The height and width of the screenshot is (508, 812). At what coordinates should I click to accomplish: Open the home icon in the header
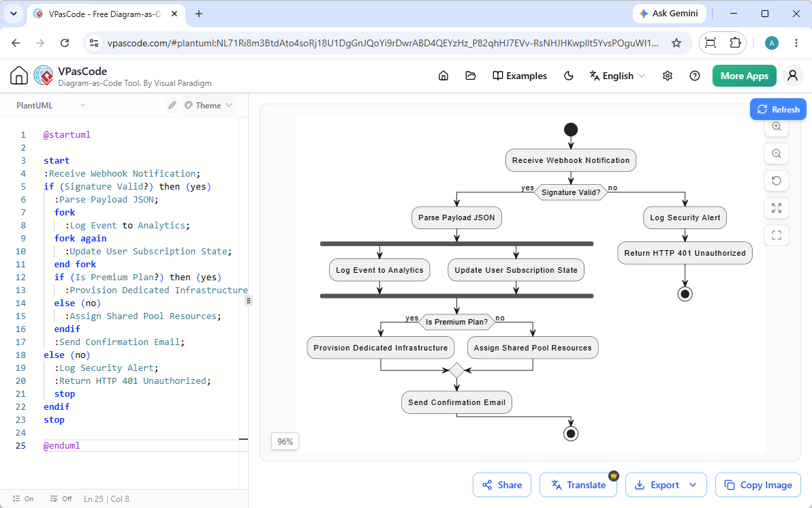point(443,76)
